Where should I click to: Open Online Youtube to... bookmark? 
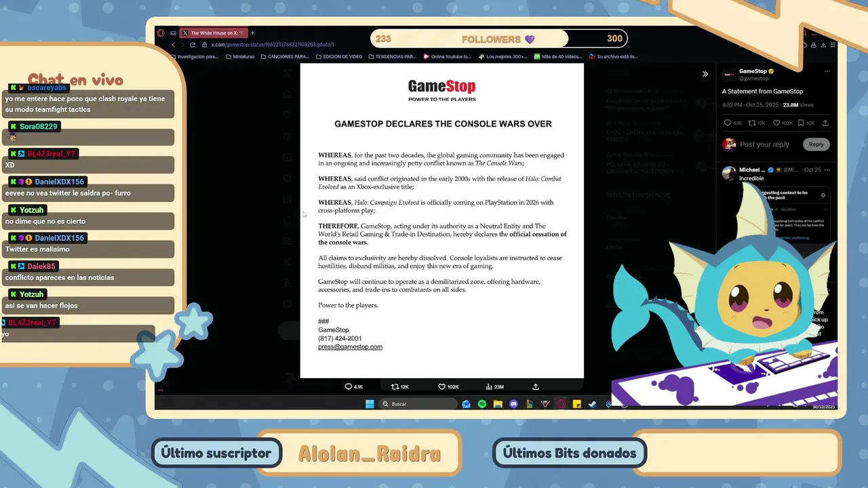447,57
